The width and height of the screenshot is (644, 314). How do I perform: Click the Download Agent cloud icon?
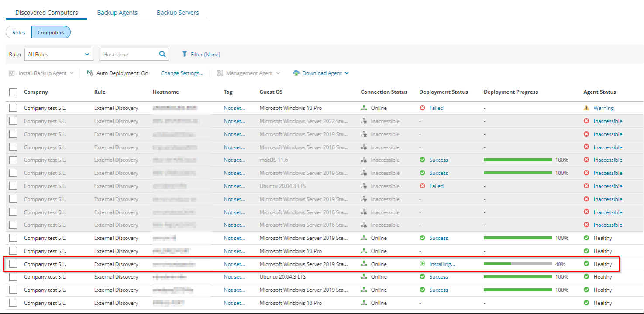click(296, 73)
